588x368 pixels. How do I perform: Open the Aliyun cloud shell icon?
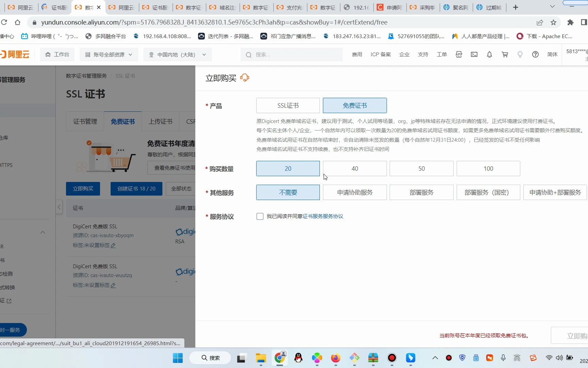click(x=474, y=55)
